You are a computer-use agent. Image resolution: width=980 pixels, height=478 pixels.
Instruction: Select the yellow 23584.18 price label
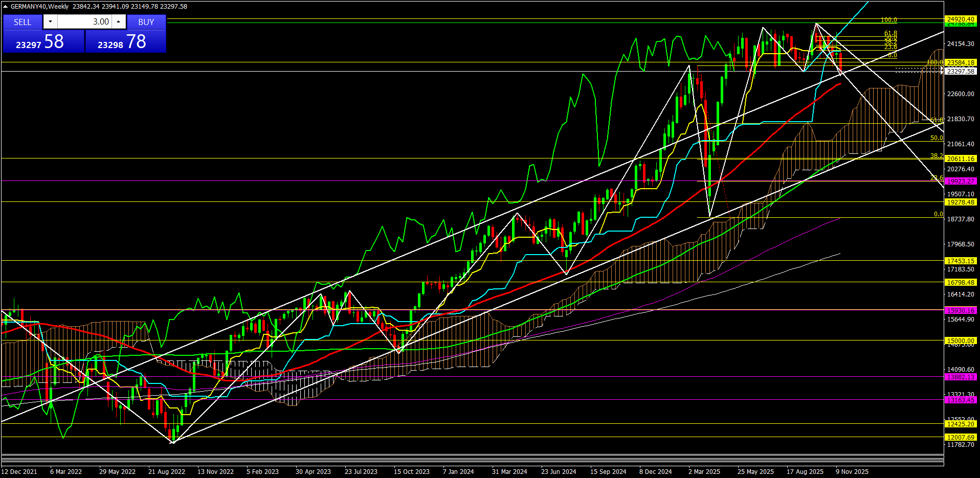961,63
